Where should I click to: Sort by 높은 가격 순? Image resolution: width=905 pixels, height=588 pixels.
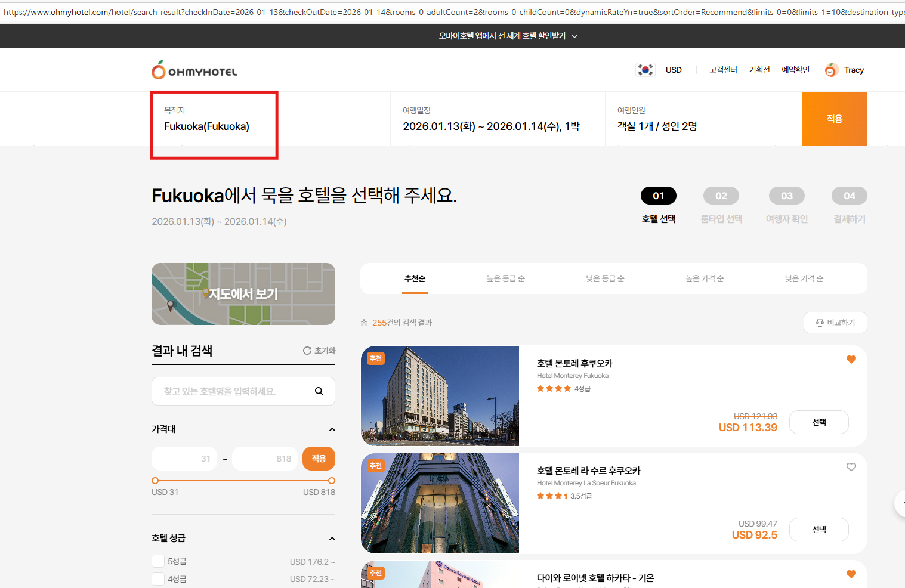tap(705, 278)
